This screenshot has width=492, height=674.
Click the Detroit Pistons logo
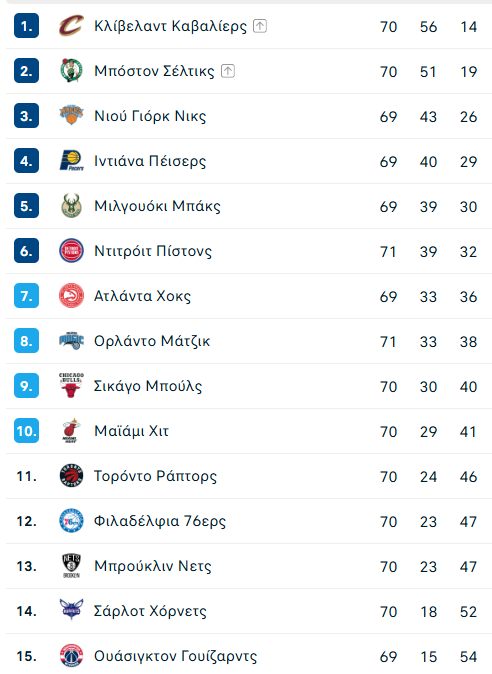[71, 251]
